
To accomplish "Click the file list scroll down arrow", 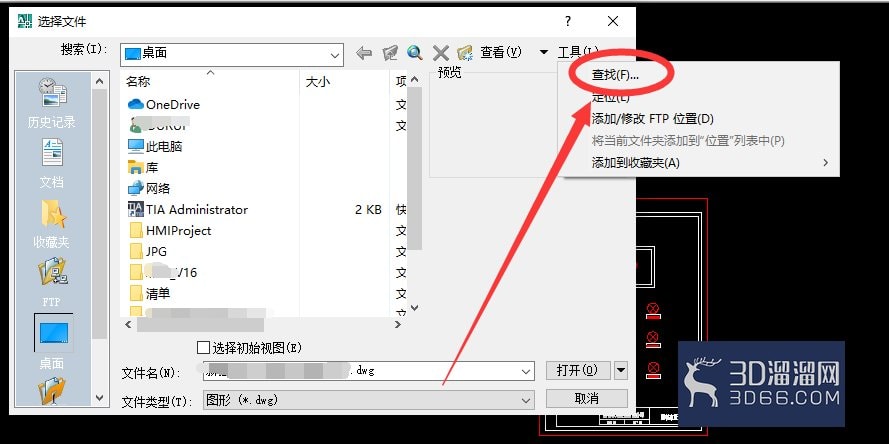I will coord(414,308).
